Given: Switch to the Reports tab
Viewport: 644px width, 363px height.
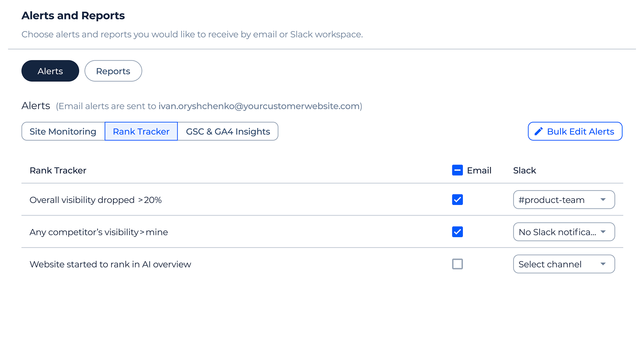Looking at the screenshot, I should [x=113, y=71].
